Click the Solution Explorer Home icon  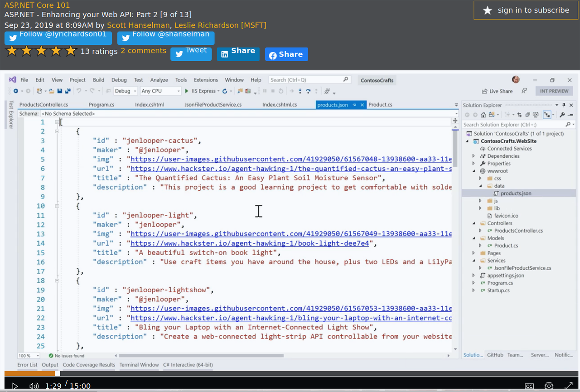483,115
